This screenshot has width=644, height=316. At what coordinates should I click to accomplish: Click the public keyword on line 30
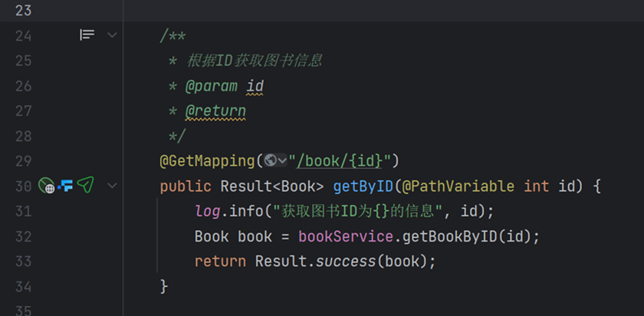186,186
